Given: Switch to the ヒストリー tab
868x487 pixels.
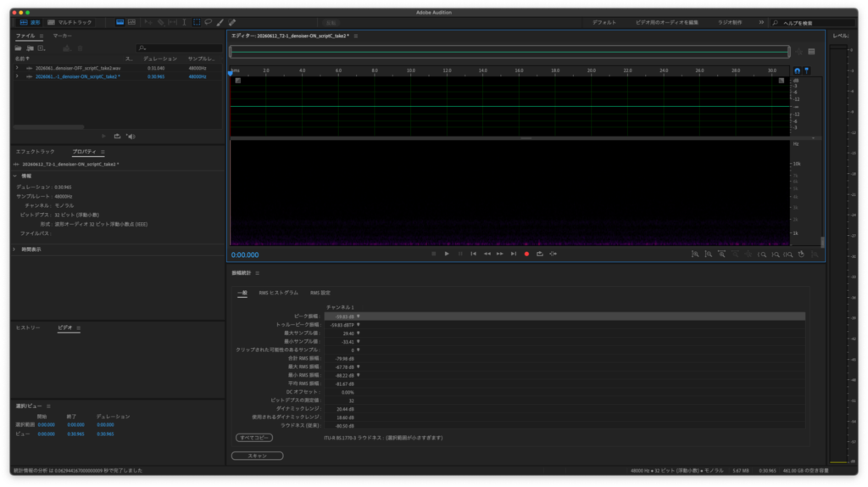Looking at the screenshot, I should click(28, 328).
